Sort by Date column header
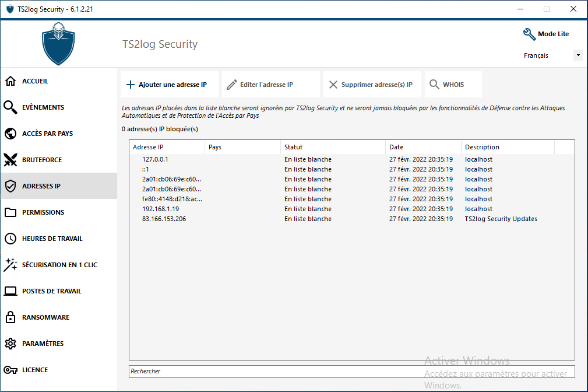Viewport: 588px width, 392px height. [424, 147]
